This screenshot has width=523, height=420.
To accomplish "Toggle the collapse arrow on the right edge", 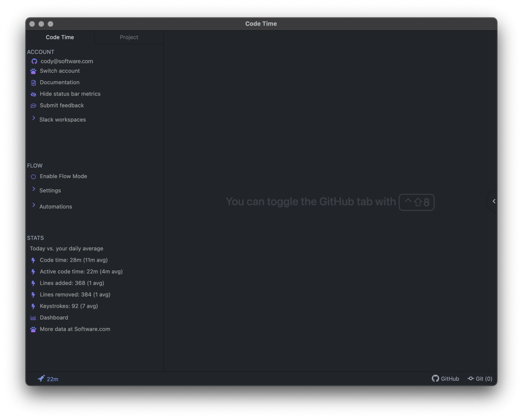I will pos(493,201).
